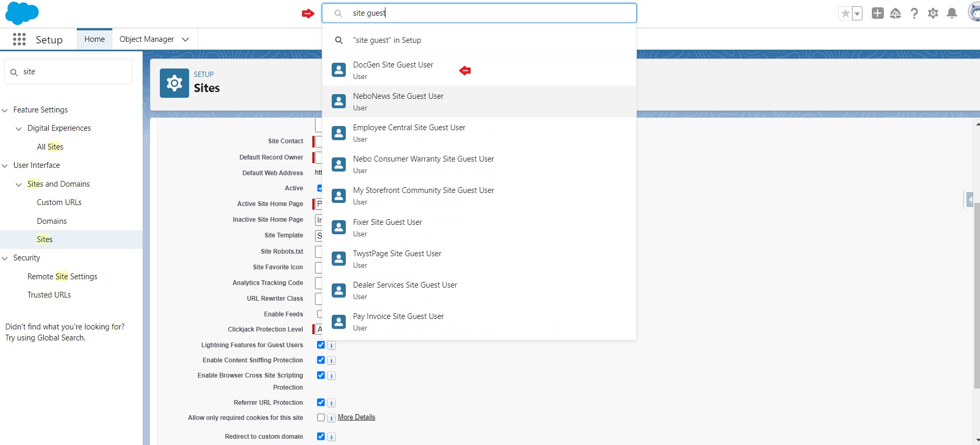The width and height of the screenshot is (980, 445).
Task: Click info icon for Browser Cross Site Scripting
Action: [x=332, y=376]
